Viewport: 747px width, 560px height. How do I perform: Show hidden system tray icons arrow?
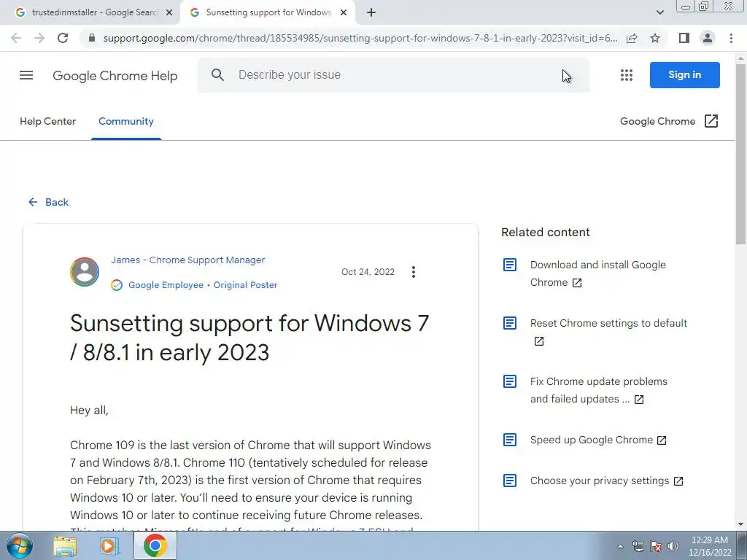tap(620, 546)
